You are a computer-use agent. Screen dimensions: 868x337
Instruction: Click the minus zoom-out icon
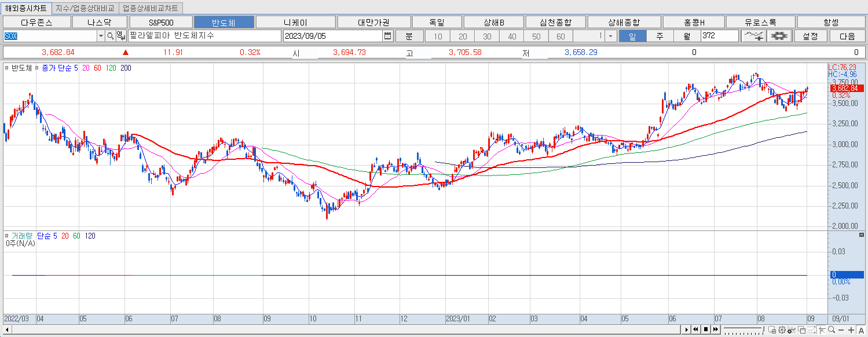(x=841, y=330)
